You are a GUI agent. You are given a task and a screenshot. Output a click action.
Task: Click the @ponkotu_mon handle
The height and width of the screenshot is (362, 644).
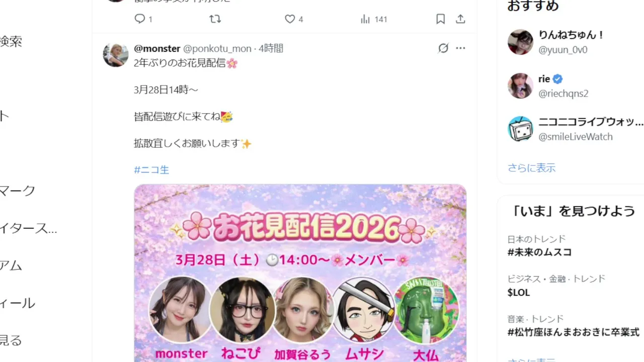(x=217, y=48)
